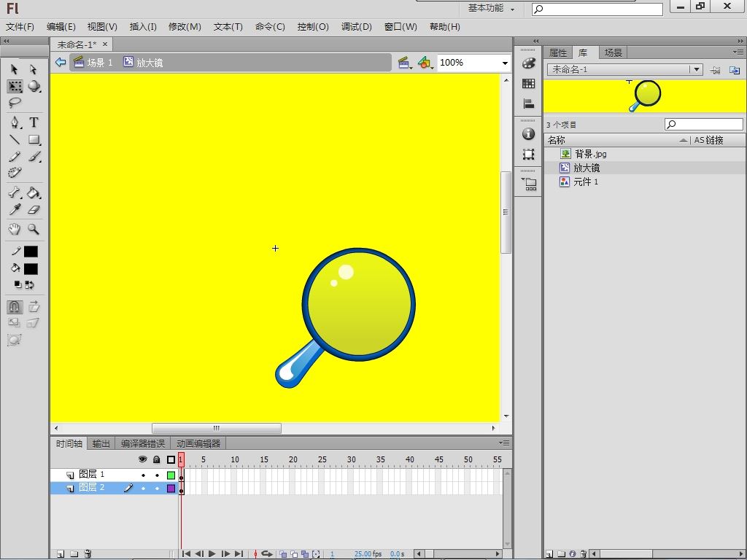This screenshot has height=560, width=747.
Task: Click the swap colors icon
Action: click(x=29, y=285)
